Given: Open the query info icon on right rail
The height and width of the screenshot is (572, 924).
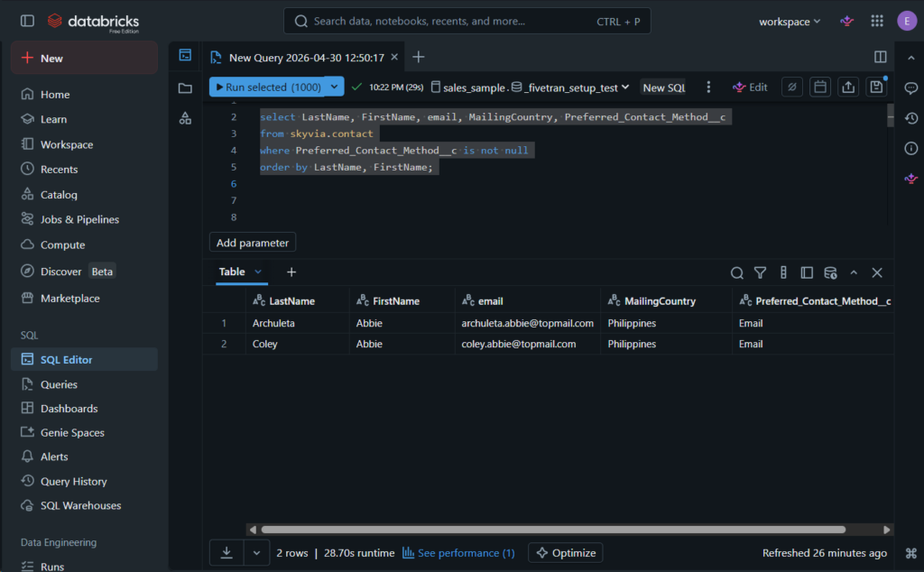Looking at the screenshot, I should (911, 149).
